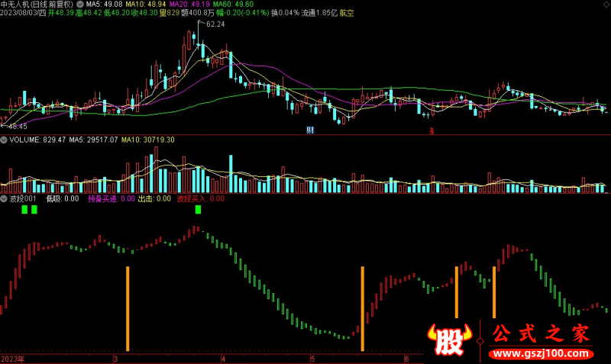The width and height of the screenshot is (611, 364).
Task: Click the peak candlestick below the 62.24 label
Action: tap(198, 33)
